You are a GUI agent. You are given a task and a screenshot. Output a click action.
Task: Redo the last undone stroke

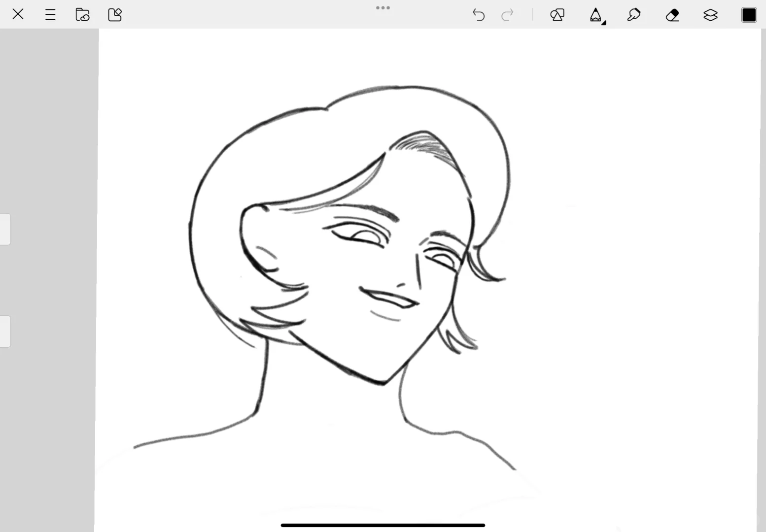507,15
